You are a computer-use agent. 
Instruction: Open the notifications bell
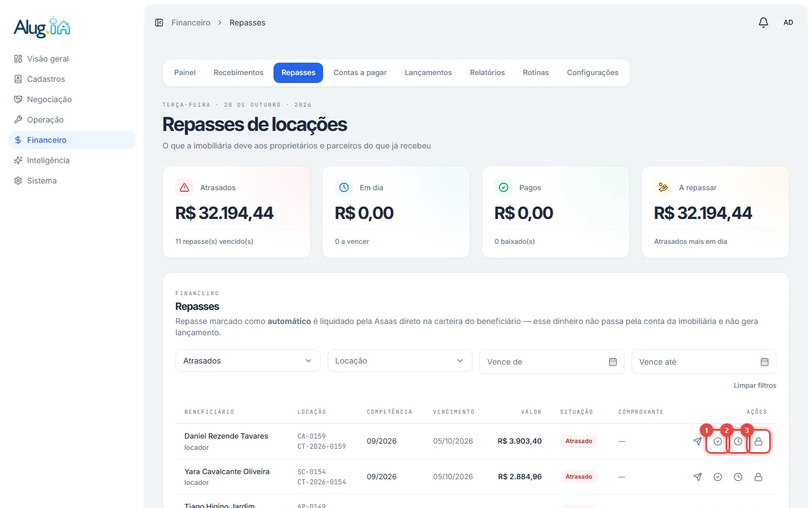coord(764,23)
